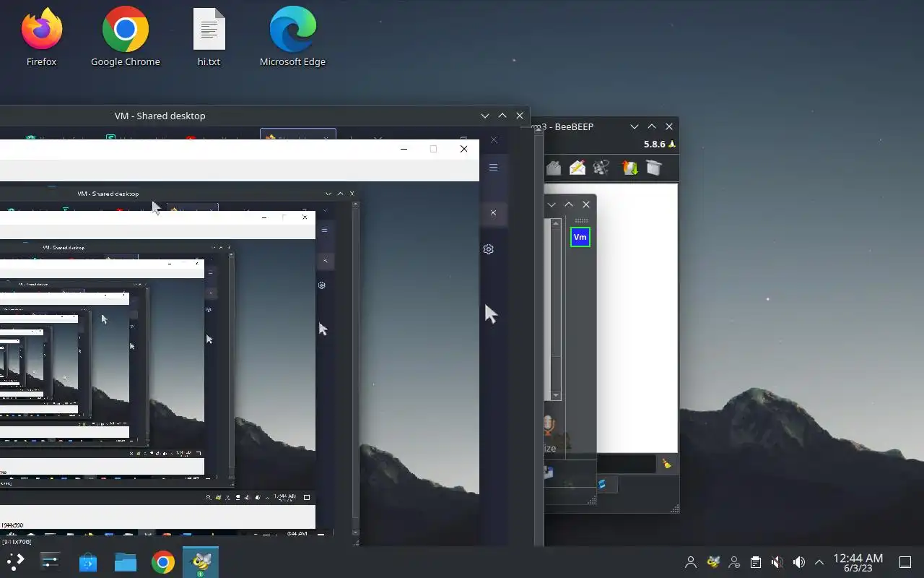Viewport: 924px width, 578px height.
Task: Close the BeeBEEP inner floating panel
Action: (586, 204)
